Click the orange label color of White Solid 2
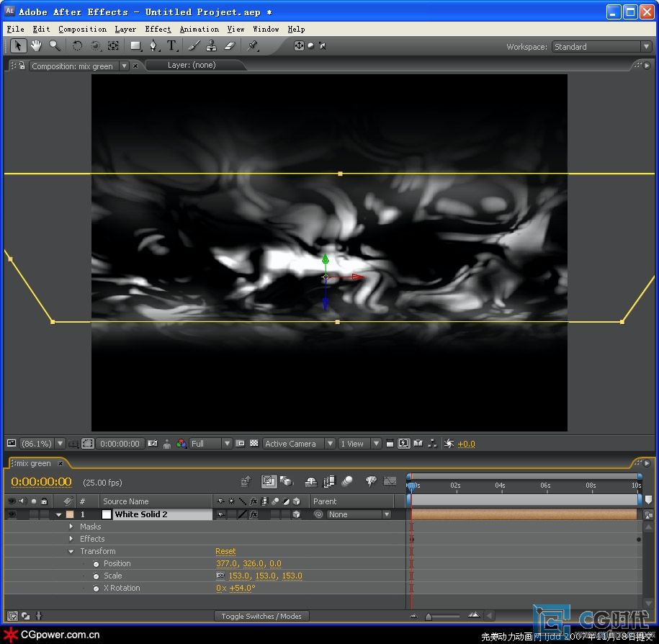 click(70, 514)
